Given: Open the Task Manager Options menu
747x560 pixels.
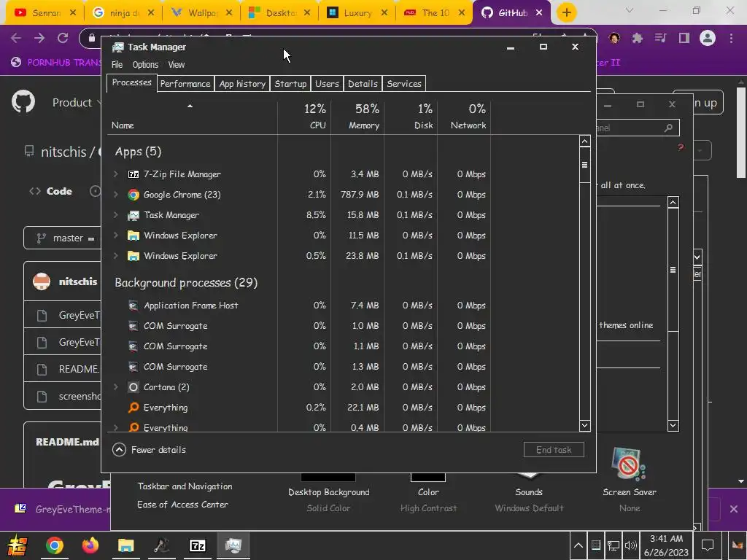Looking at the screenshot, I should 145,65.
